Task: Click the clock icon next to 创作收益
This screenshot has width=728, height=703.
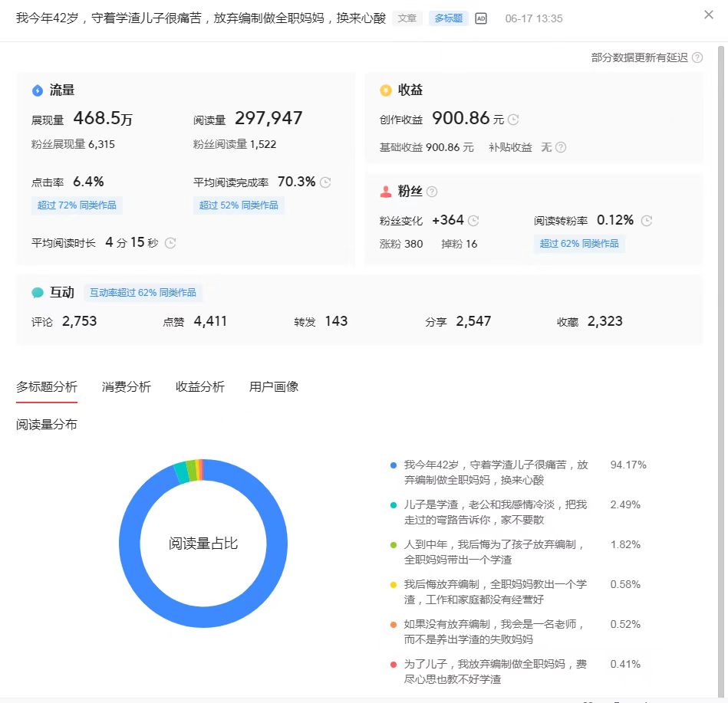Action: tap(514, 120)
